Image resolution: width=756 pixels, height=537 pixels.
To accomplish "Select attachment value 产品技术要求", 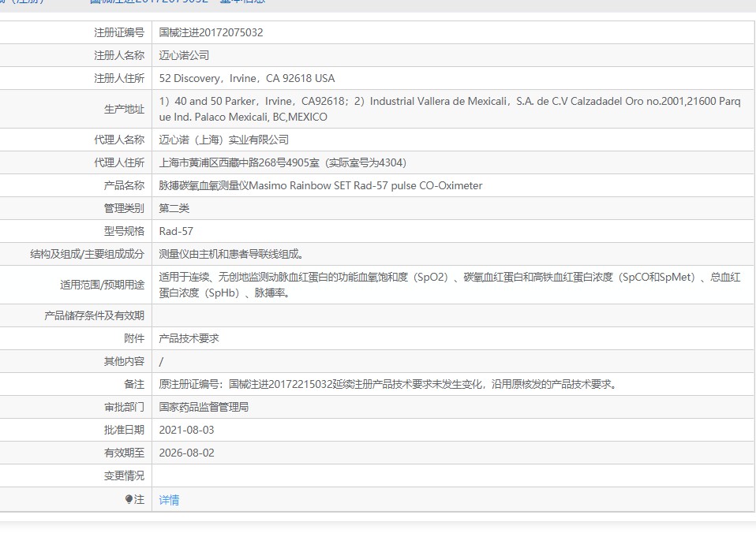I will point(189,338).
